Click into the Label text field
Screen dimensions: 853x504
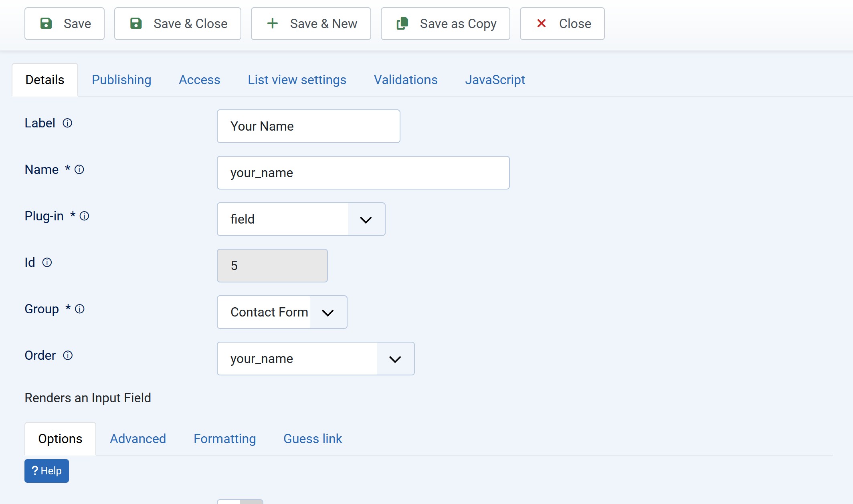308,126
